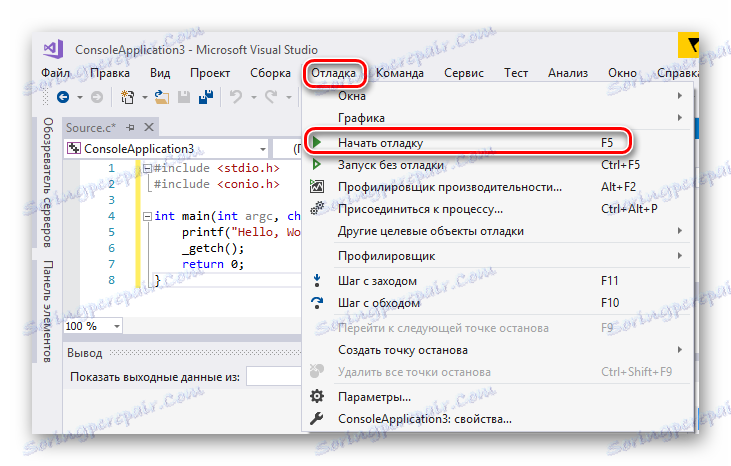Select Профилировщик производительности menu item
731x466 pixels.
click(498, 186)
